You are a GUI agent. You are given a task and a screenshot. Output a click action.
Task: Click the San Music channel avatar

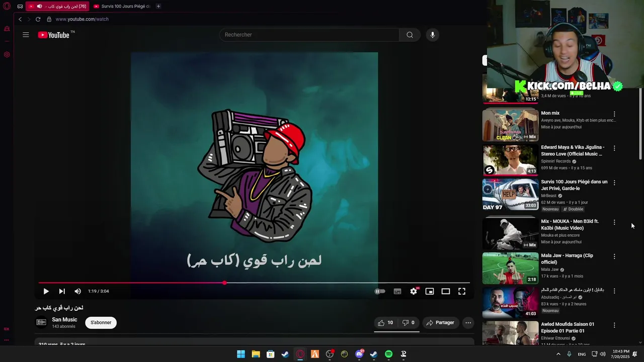pos(41,322)
